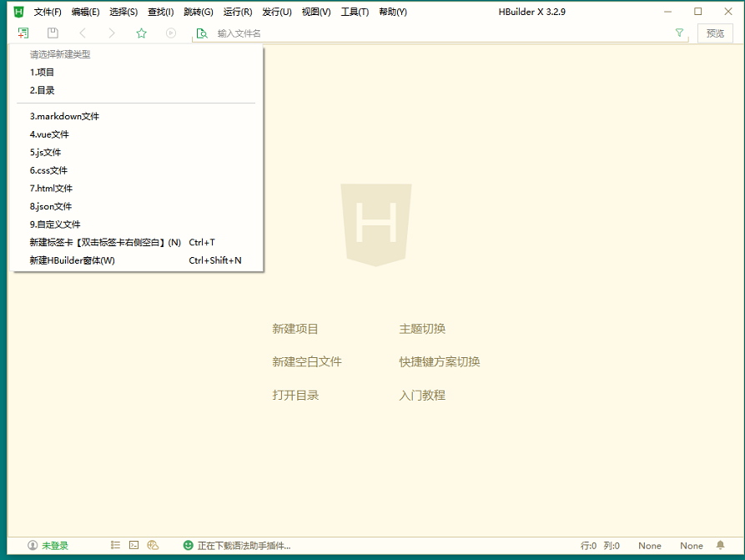The image size is (745, 560).
Task: Choose 7.html文件 entry
Action: pos(136,189)
